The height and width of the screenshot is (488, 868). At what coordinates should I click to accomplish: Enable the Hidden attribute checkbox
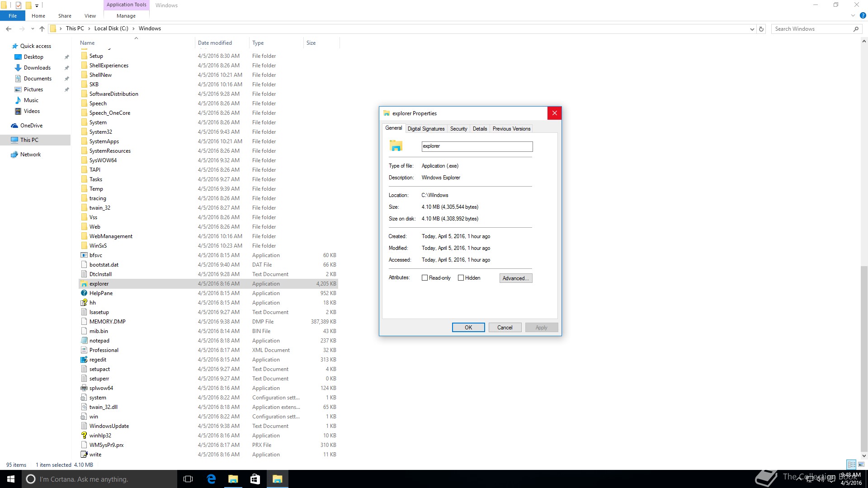pyautogui.click(x=461, y=278)
